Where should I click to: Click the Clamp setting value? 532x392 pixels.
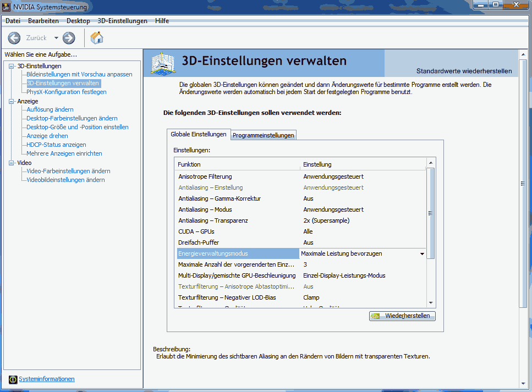coord(311,298)
